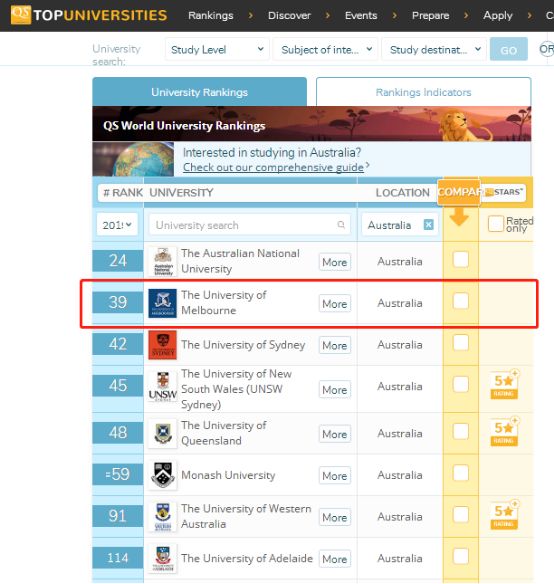Click the globe image beside Australia guide
This screenshot has width=554, height=584.
(x=133, y=159)
